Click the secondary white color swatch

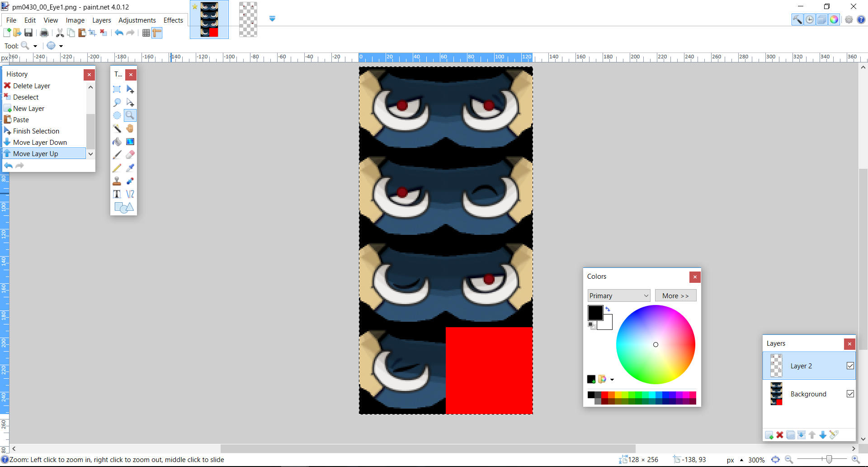pyautogui.click(x=608, y=324)
